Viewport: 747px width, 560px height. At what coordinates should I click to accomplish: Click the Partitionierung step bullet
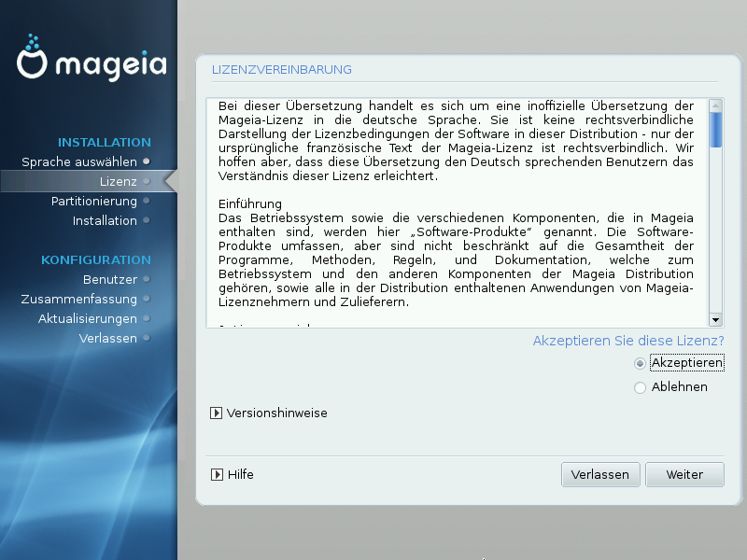pyautogui.click(x=147, y=201)
